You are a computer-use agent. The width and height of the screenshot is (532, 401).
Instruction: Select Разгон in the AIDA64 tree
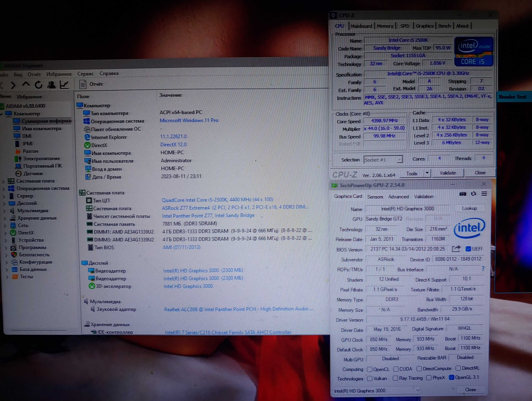pyautogui.click(x=30, y=151)
